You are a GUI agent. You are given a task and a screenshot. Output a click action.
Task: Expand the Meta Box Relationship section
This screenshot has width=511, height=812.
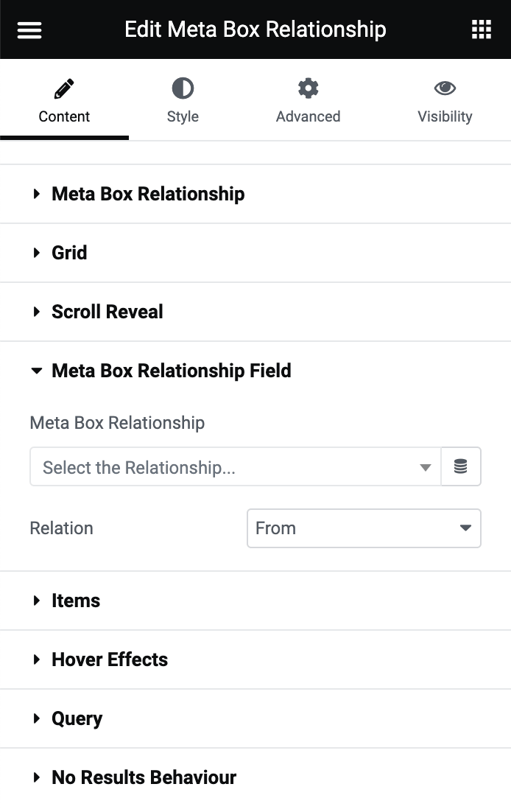pos(147,194)
